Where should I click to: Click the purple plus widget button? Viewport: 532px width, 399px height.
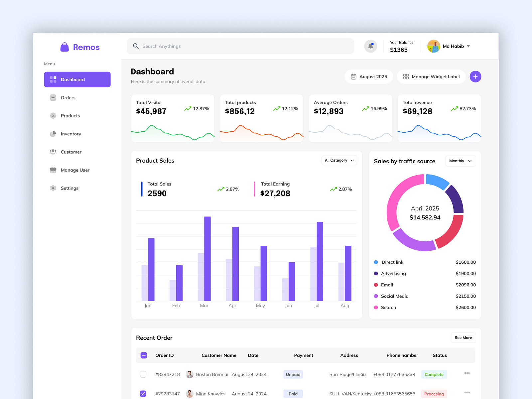pyautogui.click(x=475, y=76)
